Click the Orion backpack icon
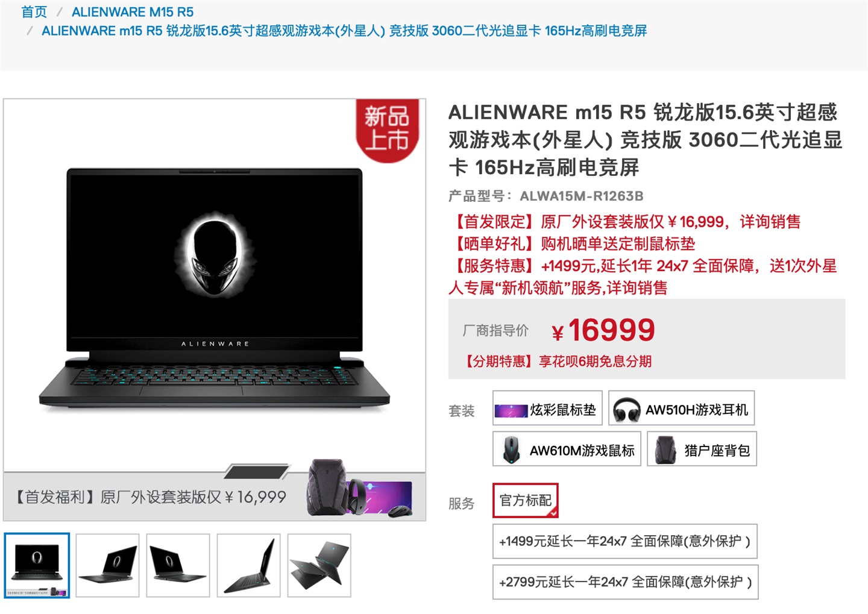This screenshot has height=614, width=868. tap(666, 450)
